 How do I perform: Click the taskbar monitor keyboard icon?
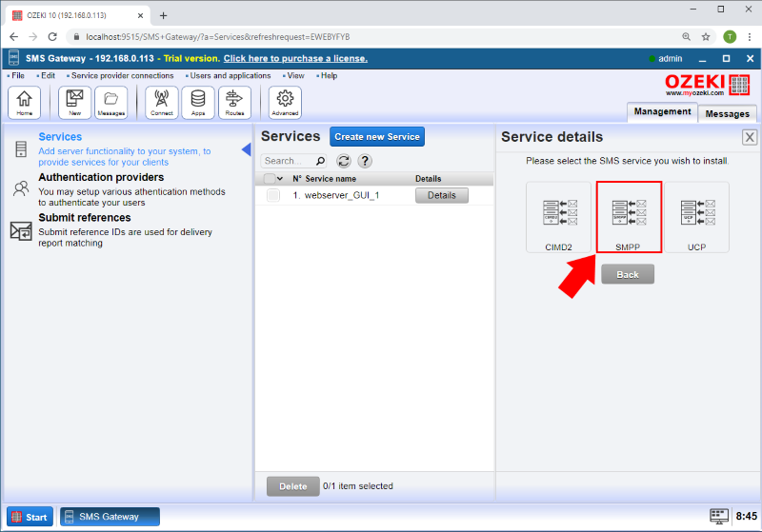click(719, 516)
